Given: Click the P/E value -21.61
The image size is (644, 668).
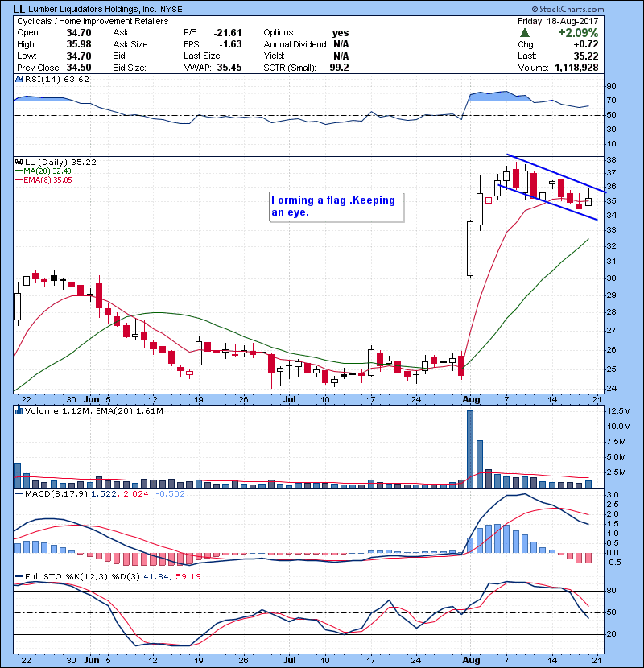Looking at the screenshot, I should [228, 33].
